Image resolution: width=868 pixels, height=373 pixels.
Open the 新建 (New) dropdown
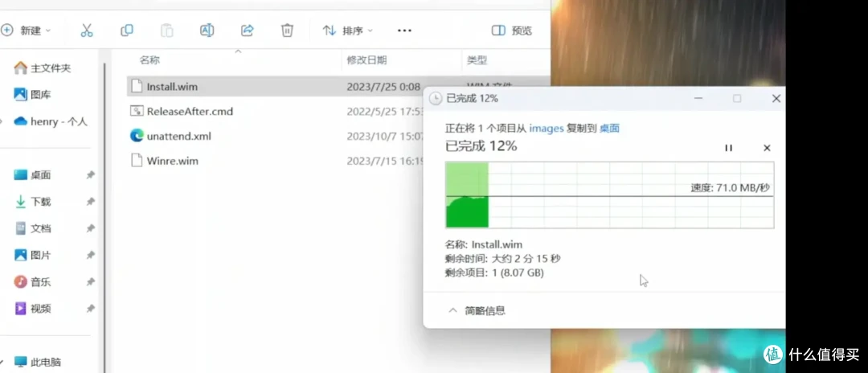point(26,31)
